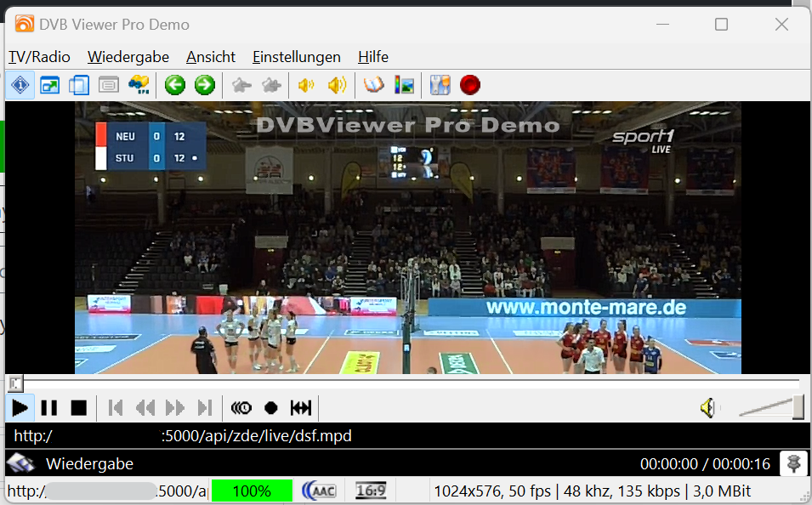
Task: Click the jump-to-position arrows button
Action: click(301, 408)
